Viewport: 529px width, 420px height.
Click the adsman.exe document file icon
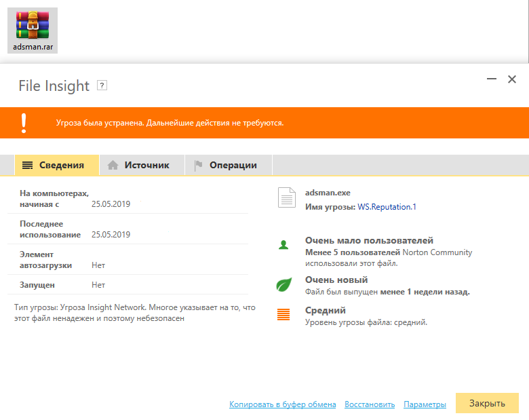pos(287,197)
